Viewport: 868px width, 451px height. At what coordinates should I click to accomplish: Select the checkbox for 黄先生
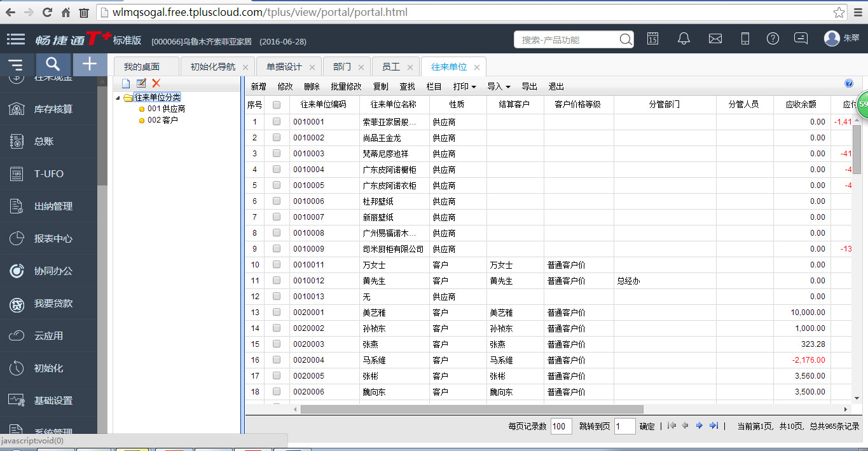(277, 280)
